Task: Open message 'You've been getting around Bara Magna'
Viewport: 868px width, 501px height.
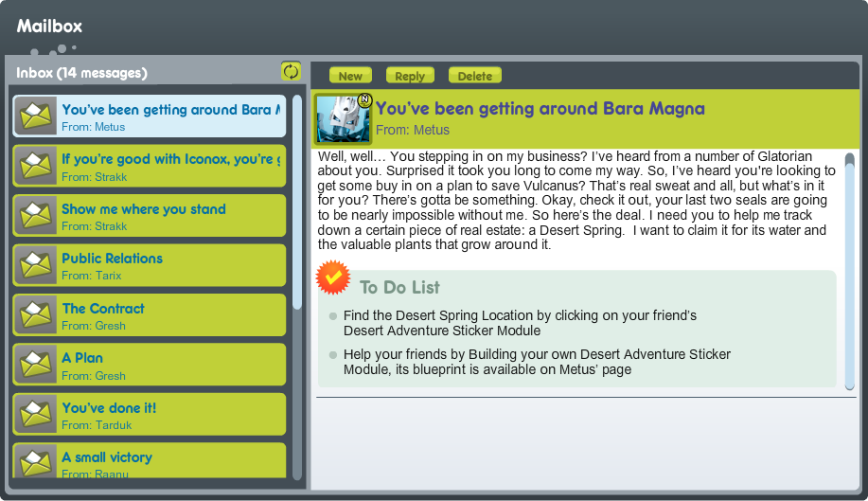Action: (150, 116)
